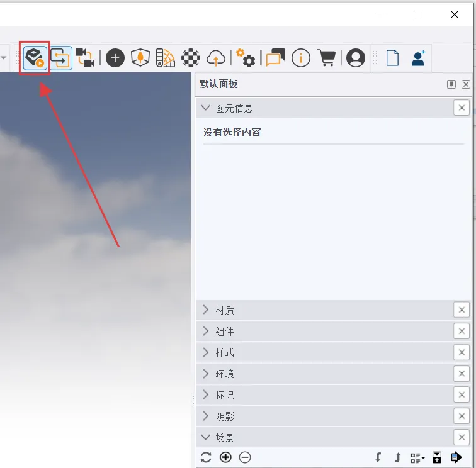The height and width of the screenshot is (468, 476).
Task: Click the Synchronize Views camera icon
Action: coord(85,58)
